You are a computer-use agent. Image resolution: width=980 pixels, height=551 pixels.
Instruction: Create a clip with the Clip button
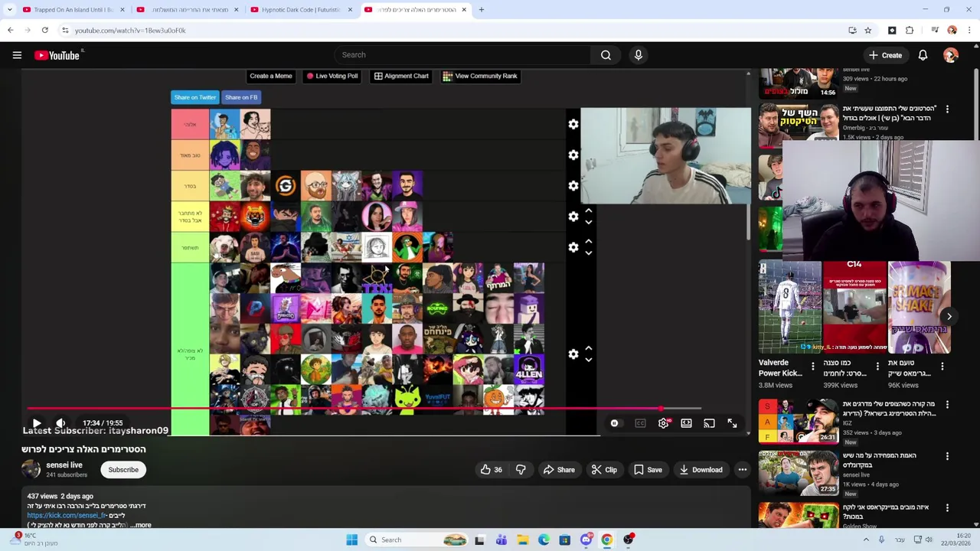(604, 470)
